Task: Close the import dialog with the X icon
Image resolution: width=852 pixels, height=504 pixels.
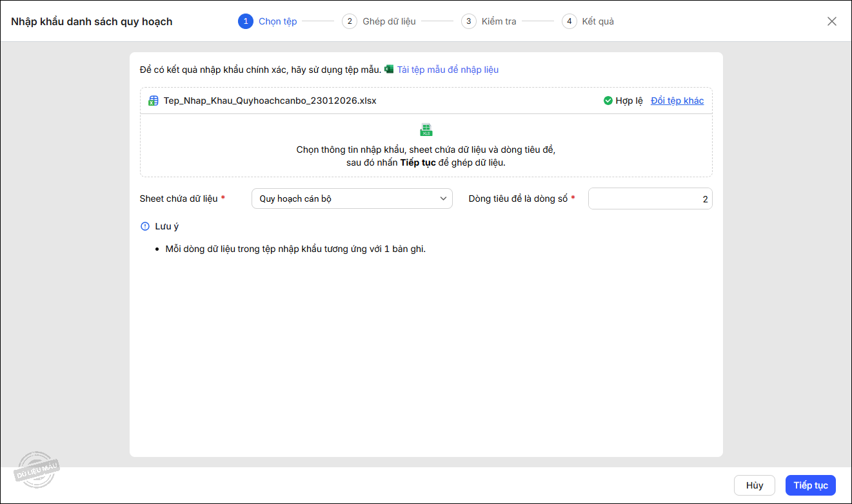Action: tap(832, 21)
